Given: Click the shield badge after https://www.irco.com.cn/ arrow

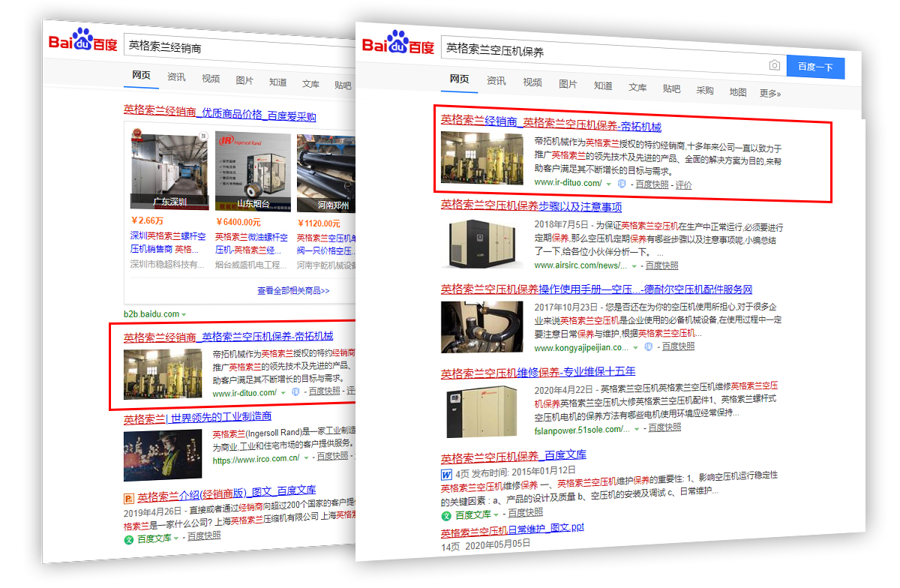Looking at the screenshot, I should [x=309, y=457].
